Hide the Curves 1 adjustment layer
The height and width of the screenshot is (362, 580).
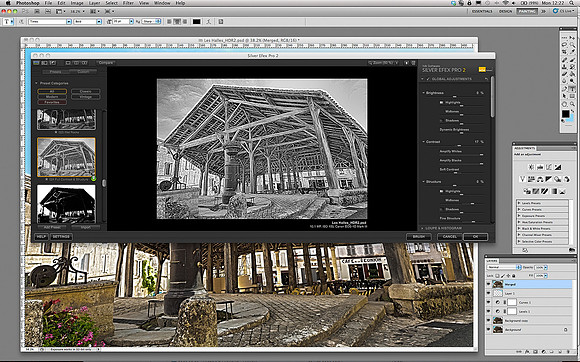489,302
